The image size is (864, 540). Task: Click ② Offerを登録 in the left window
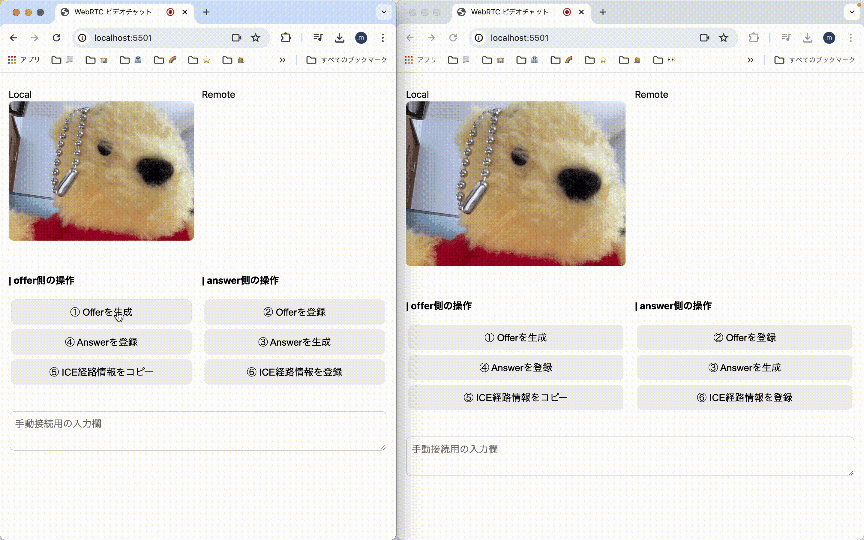point(294,312)
